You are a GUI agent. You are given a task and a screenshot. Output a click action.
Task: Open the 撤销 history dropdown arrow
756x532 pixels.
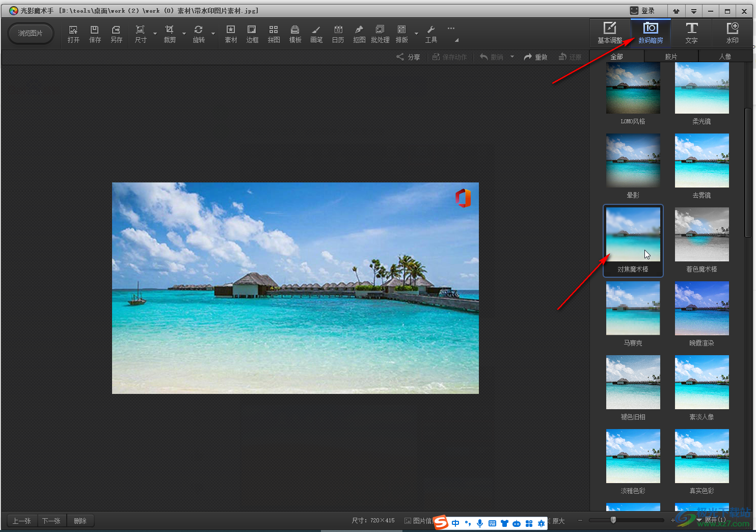pos(512,57)
